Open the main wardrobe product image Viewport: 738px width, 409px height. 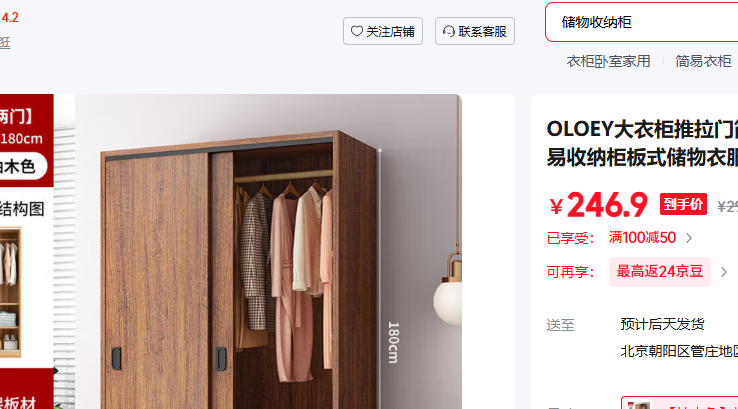(268, 252)
